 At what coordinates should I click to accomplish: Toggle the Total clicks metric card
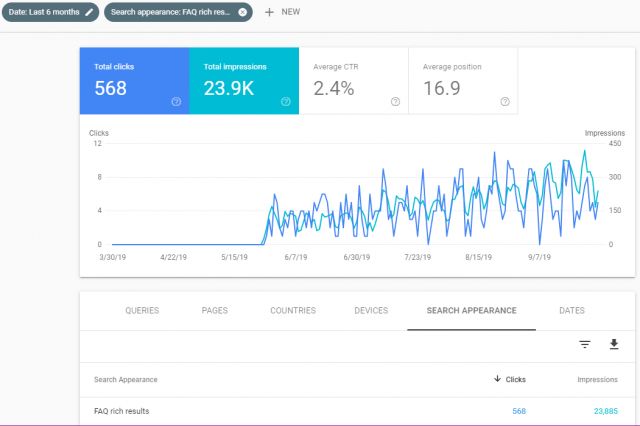(134, 81)
